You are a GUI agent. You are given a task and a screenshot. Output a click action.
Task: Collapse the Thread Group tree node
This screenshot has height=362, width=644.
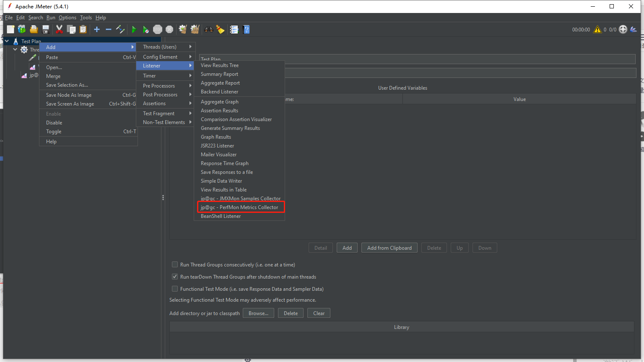click(15, 49)
